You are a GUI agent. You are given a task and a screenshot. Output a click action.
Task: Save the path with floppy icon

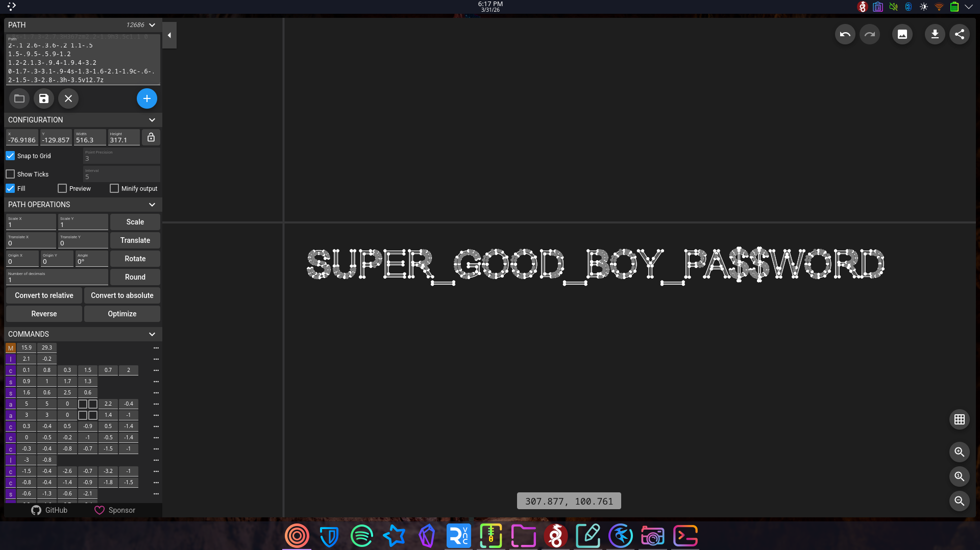[x=44, y=98]
